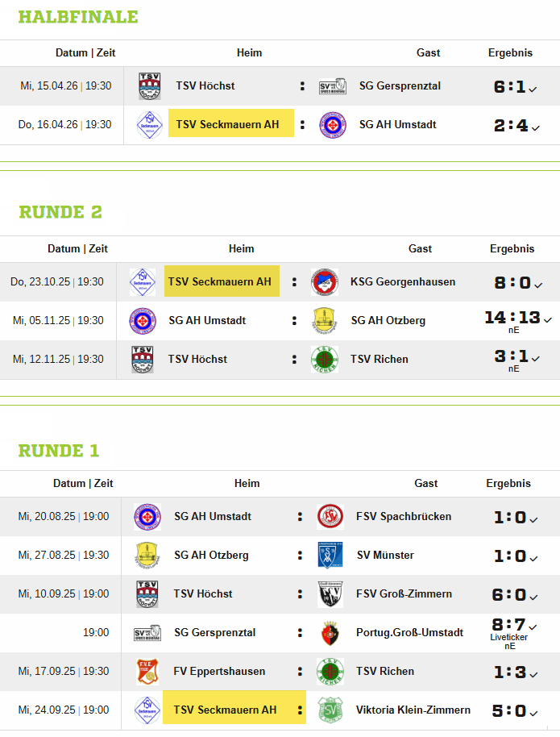Expand details of 6:1 Halbfinale result
The height and width of the screenshot is (737, 560).
[x=533, y=89]
